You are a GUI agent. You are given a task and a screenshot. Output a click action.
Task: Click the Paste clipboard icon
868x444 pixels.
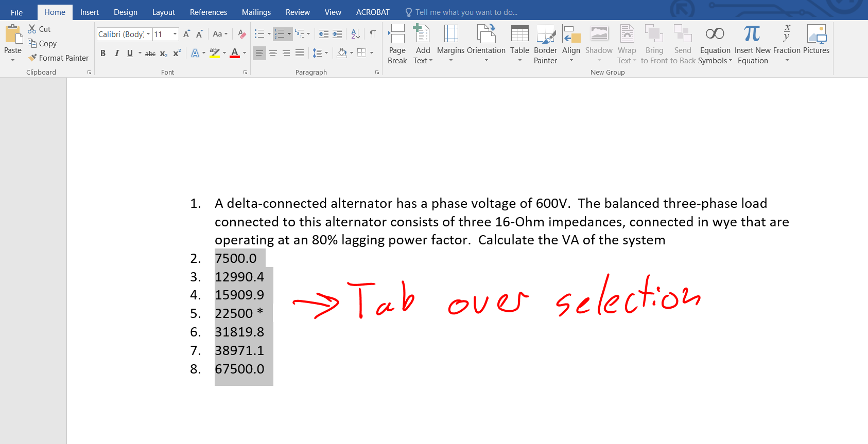point(13,35)
